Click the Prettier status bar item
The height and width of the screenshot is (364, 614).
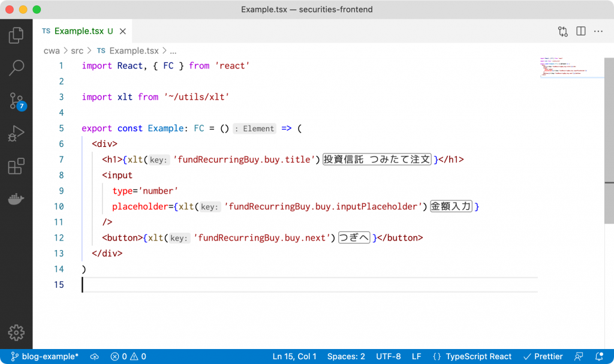[543, 357]
